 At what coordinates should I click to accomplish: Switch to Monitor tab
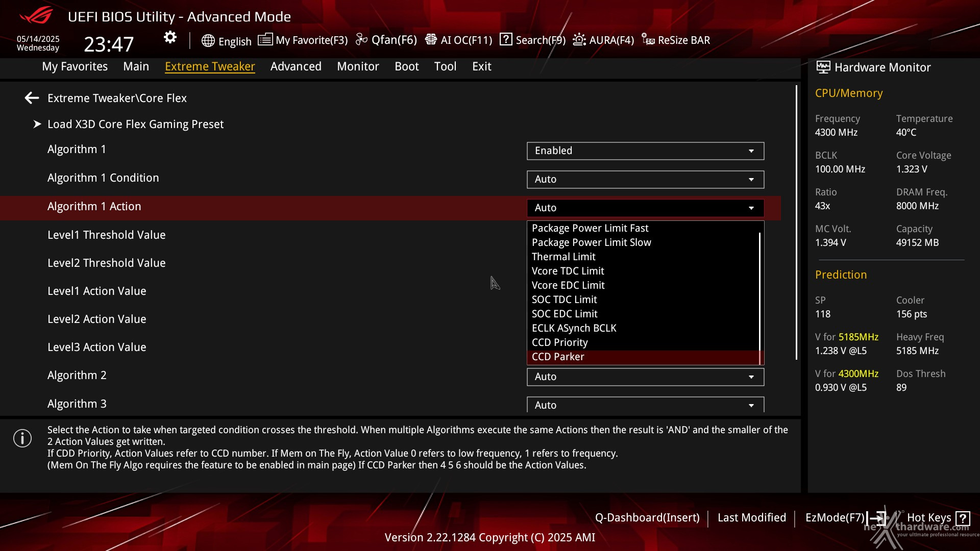click(x=358, y=66)
